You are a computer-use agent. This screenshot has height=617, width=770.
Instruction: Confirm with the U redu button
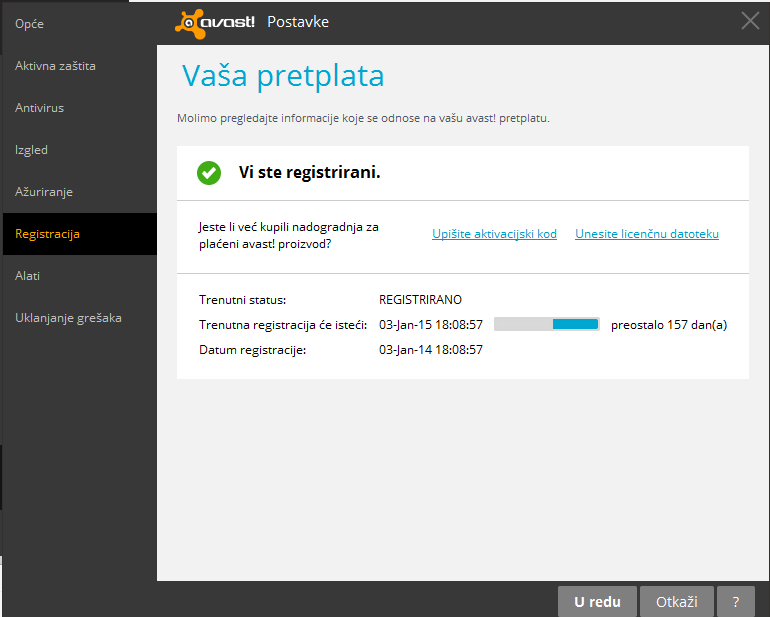click(597, 601)
